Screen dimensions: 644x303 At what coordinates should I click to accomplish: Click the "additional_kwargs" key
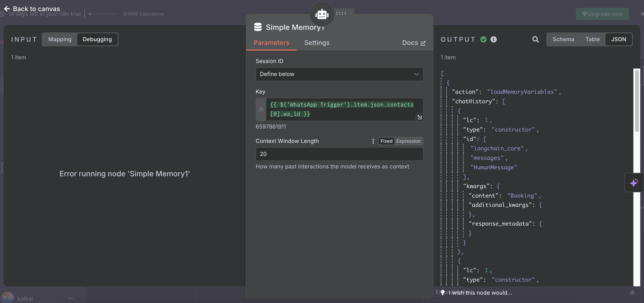click(x=500, y=205)
